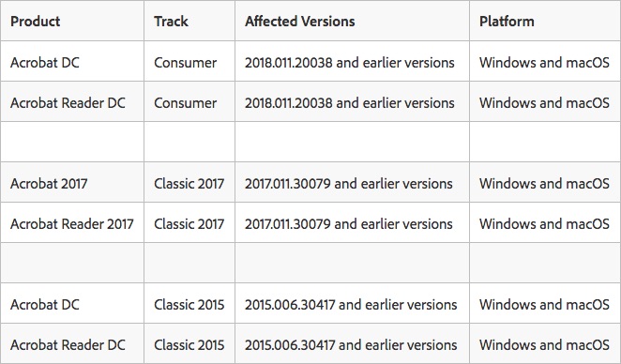Click the Affected Versions column header
Viewport: 621px width, 364px height.
coord(300,22)
